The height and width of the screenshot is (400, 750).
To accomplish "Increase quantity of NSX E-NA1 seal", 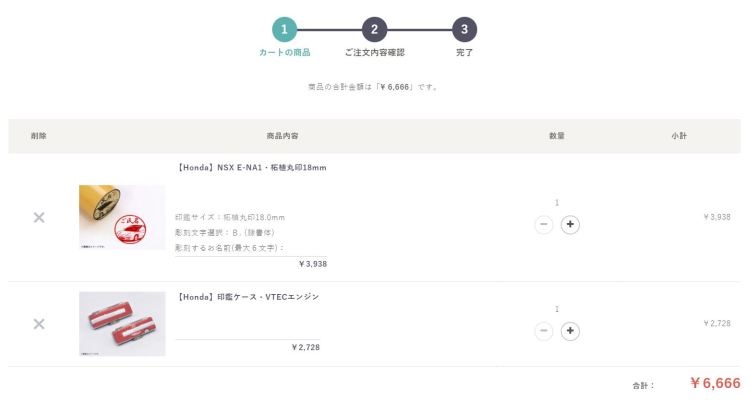I will tap(570, 225).
